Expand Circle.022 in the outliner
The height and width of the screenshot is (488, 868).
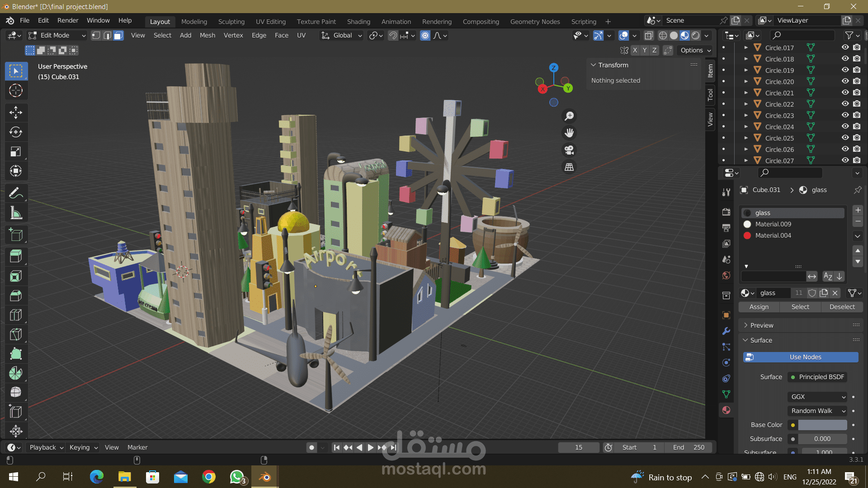tap(747, 104)
